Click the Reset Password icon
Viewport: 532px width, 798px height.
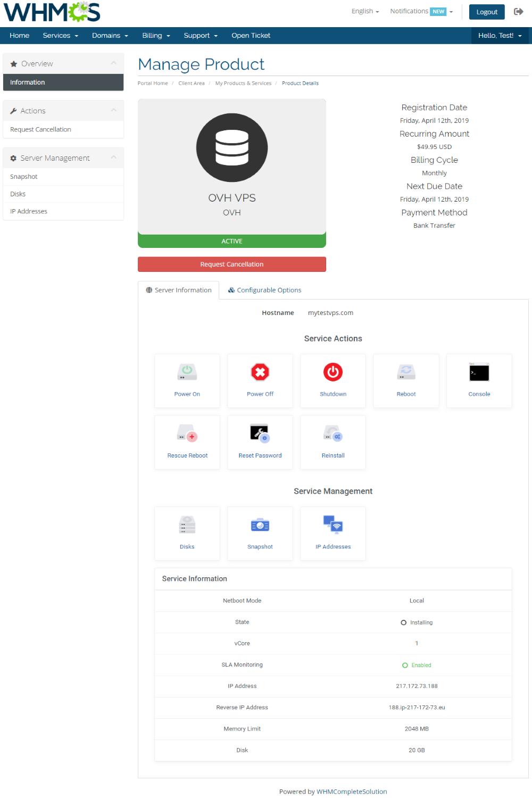click(260, 434)
